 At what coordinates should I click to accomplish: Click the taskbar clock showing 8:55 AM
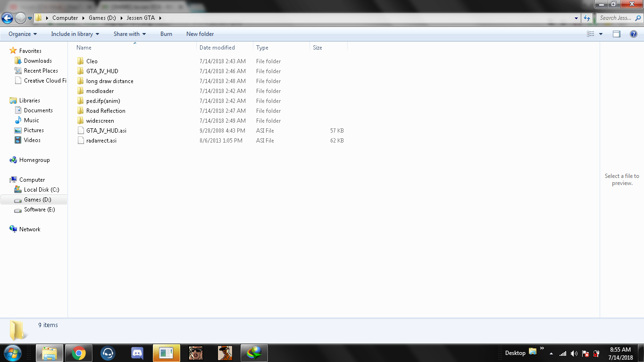620,354
